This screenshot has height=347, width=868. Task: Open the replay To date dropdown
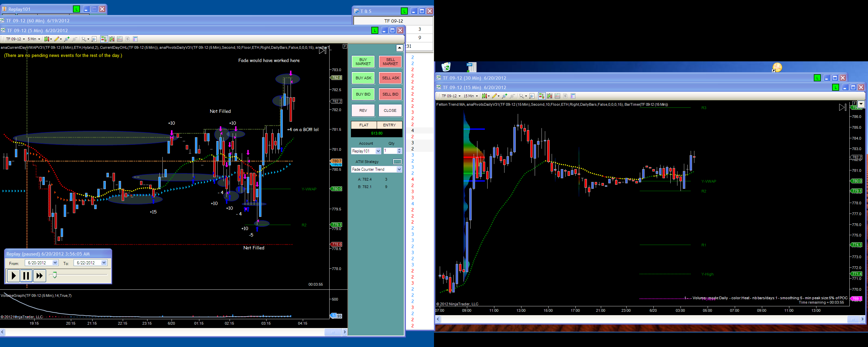coord(104,263)
